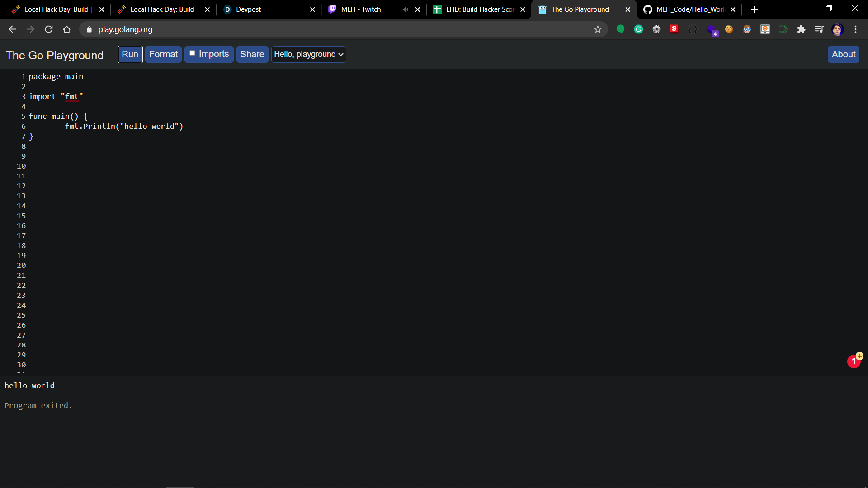868x488 pixels.
Task: Open the Chrome extensions puzzle menu
Action: (x=801, y=29)
